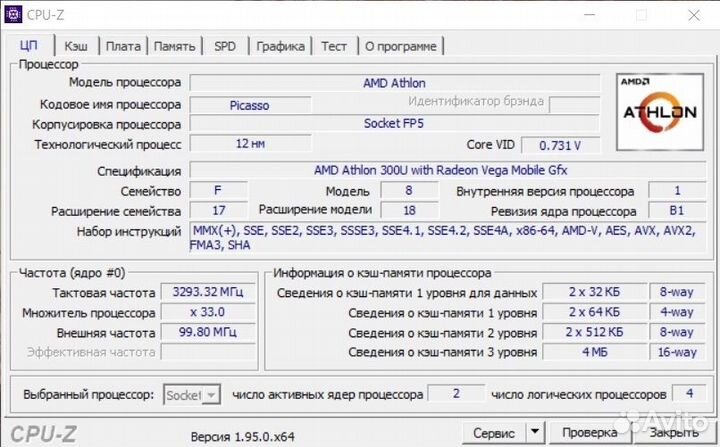
Task: Click the AMD Athlon processor logo
Action: pyautogui.click(x=659, y=112)
